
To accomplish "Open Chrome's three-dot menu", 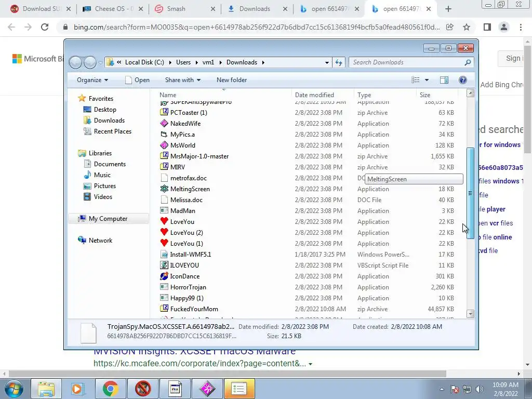I will [521, 27].
